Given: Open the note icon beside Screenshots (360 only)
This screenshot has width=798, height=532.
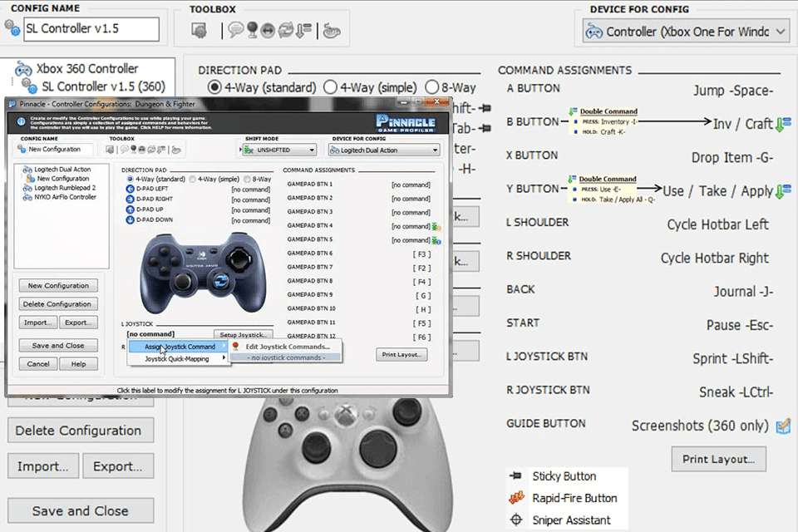Looking at the screenshot, I should pyautogui.click(x=783, y=426).
